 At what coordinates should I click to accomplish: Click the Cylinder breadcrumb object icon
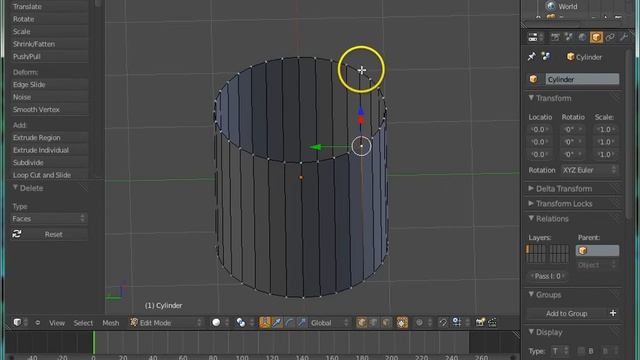coord(571,57)
